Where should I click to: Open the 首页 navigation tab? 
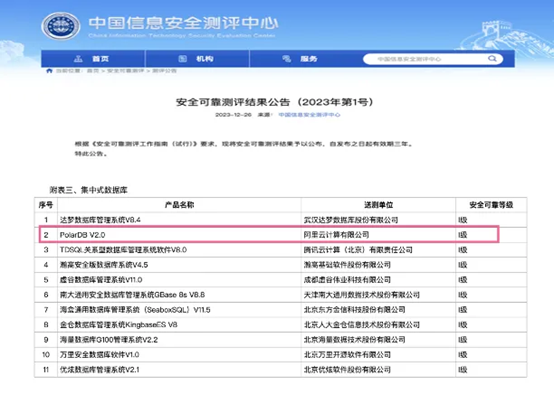[93, 59]
